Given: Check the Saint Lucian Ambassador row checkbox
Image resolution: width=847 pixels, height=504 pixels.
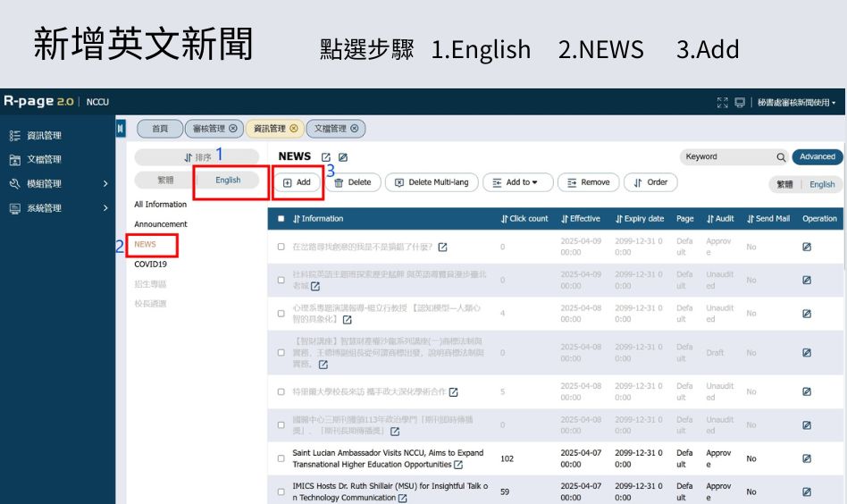Looking at the screenshot, I should (281, 458).
